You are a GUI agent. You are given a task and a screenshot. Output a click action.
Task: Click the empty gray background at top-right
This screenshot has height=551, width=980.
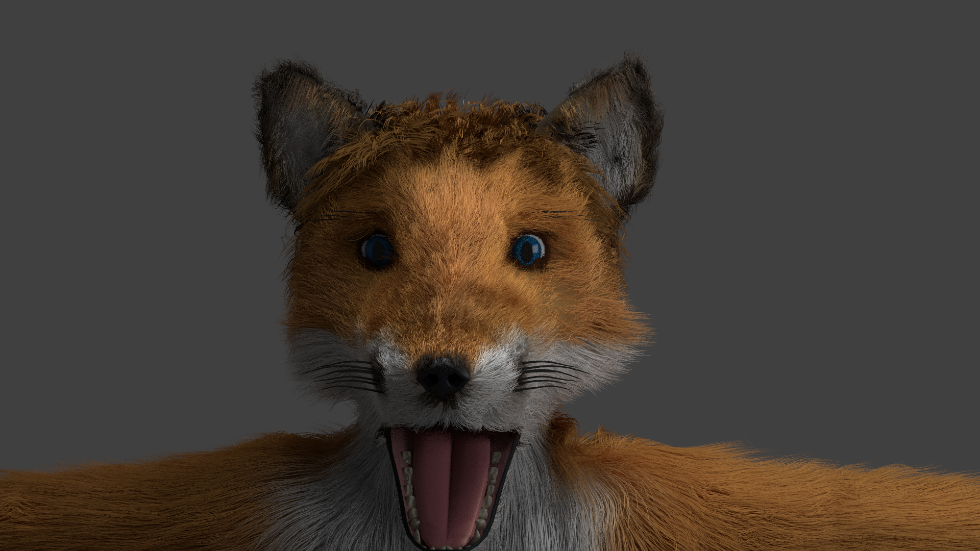tap(868, 77)
